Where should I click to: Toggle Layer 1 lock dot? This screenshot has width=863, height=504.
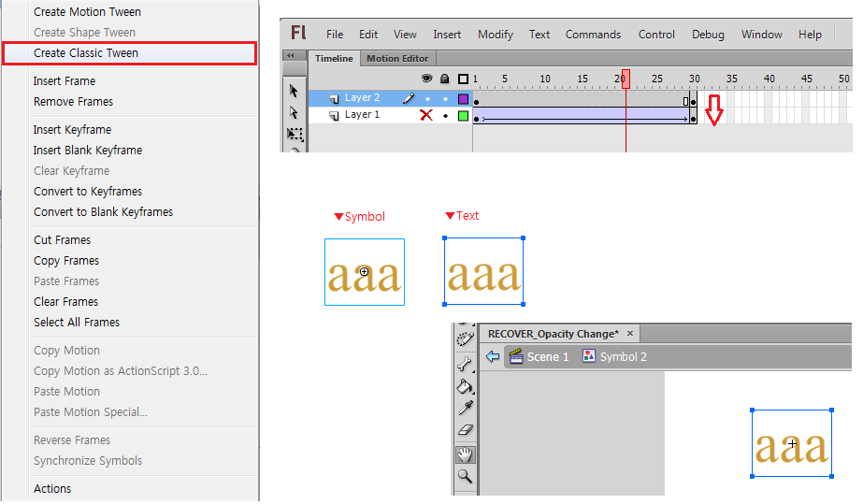(x=445, y=116)
